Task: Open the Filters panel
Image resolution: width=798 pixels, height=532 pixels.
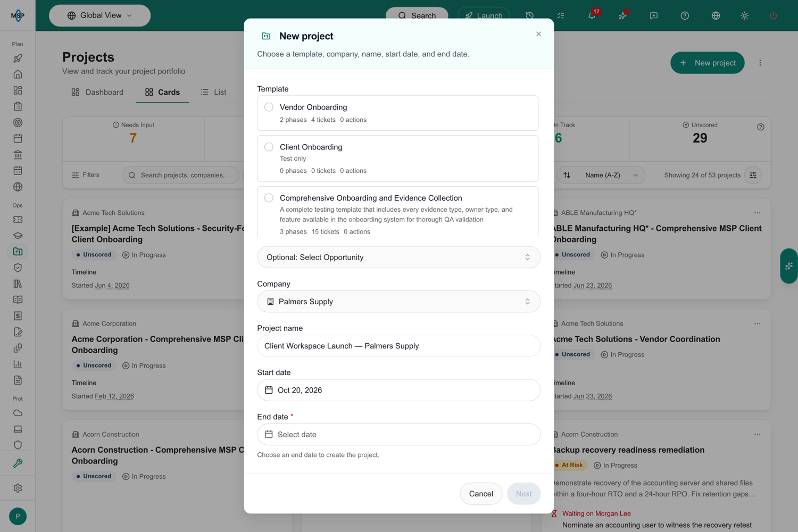Action: click(x=86, y=175)
